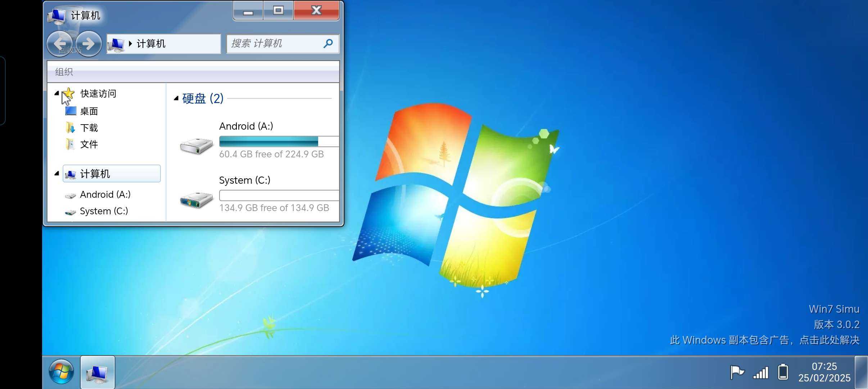Click the Android (A:) drive name

click(246, 126)
